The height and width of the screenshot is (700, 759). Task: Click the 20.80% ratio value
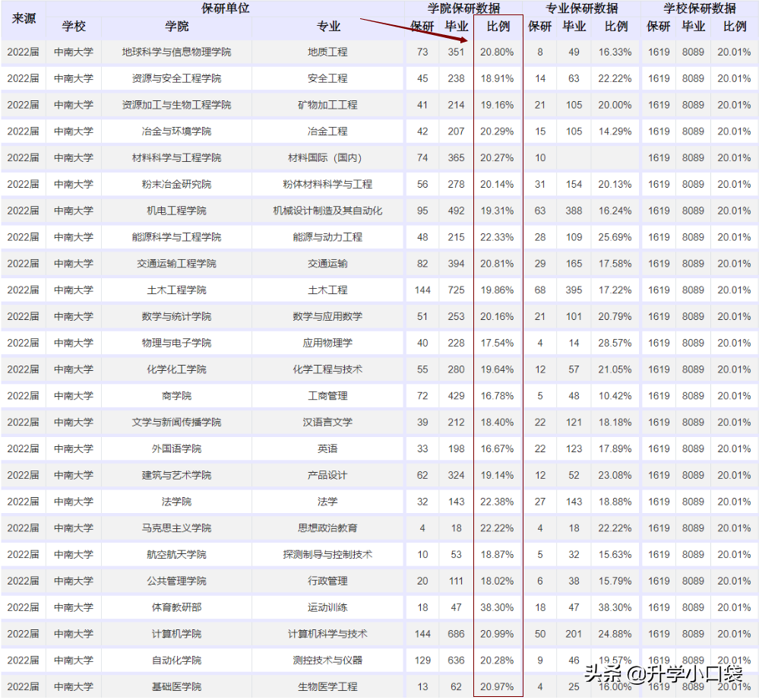[x=498, y=52]
